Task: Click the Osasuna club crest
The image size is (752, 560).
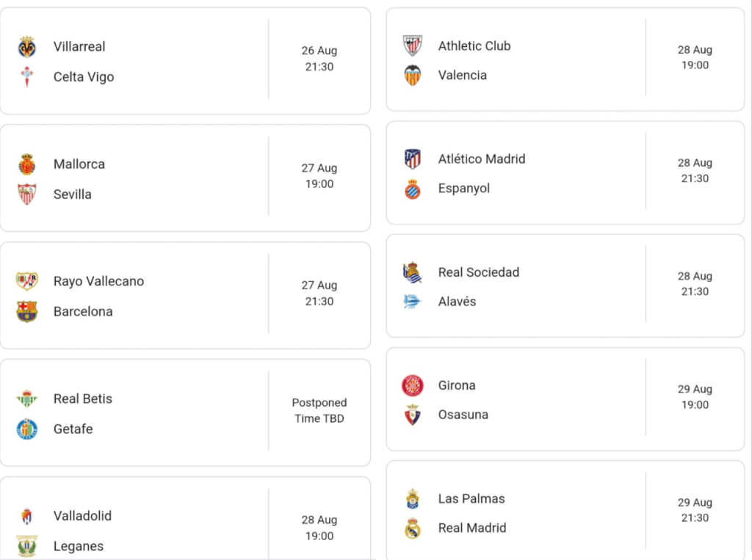Action: 413,415
